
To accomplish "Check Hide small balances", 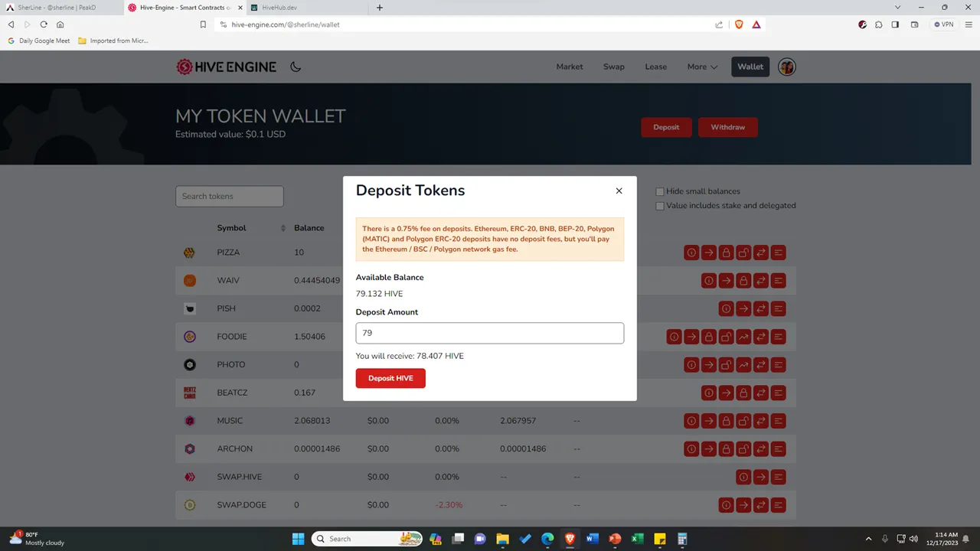I will coord(660,191).
